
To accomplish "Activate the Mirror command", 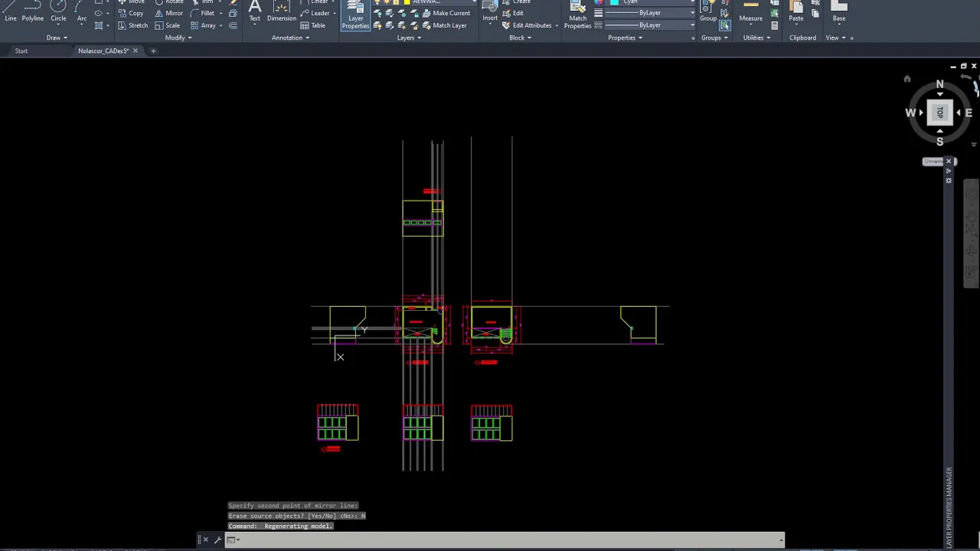I will (169, 13).
